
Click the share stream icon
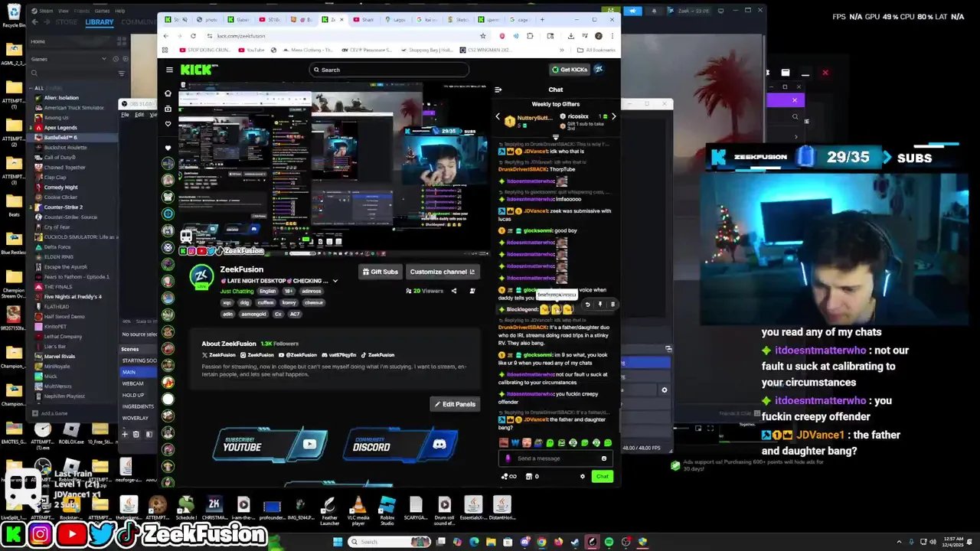[453, 291]
